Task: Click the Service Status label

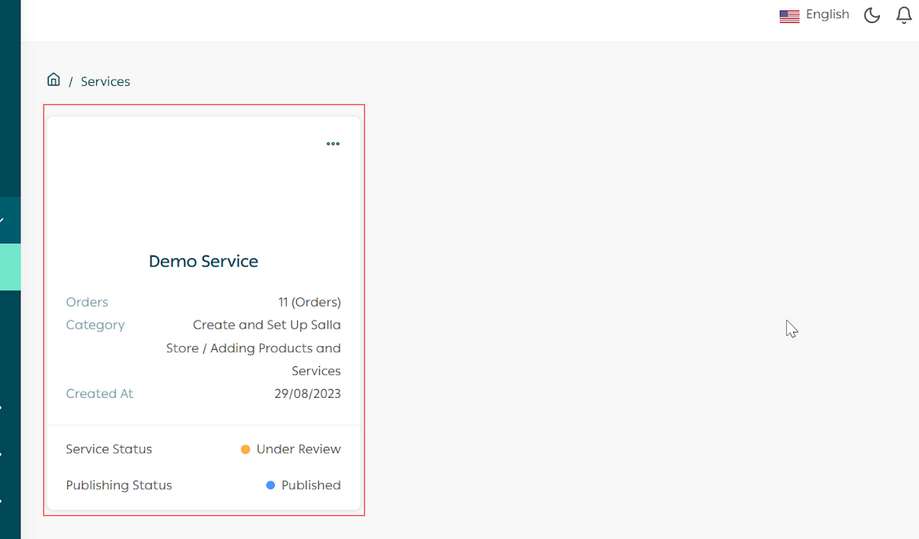Action: (109, 450)
